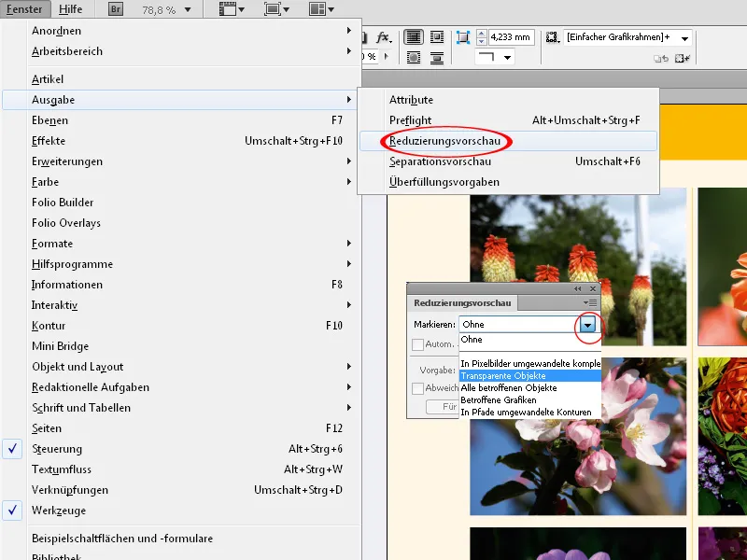The width and height of the screenshot is (747, 560).
Task: Click the Reduzierungsvorschau panel tab
Action: click(462, 302)
